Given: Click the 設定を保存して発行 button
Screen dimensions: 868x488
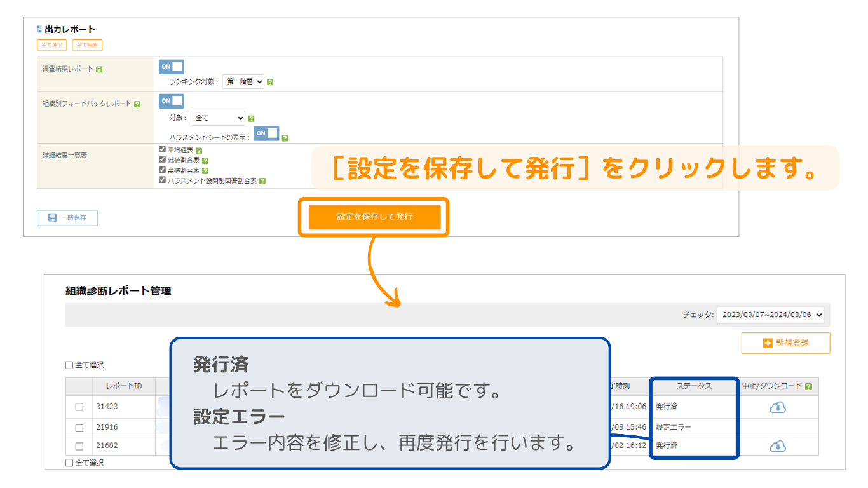Looking at the screenshot, I should tap(374, 217).
